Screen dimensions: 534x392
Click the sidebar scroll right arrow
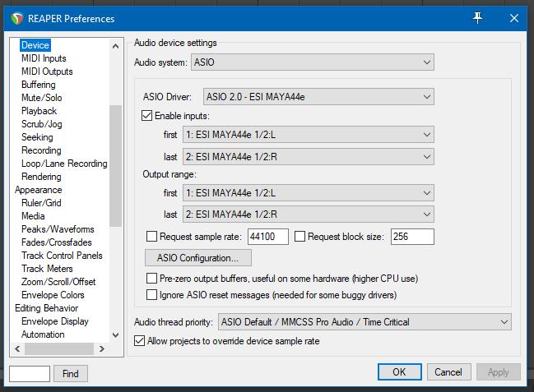pos(101,348)
